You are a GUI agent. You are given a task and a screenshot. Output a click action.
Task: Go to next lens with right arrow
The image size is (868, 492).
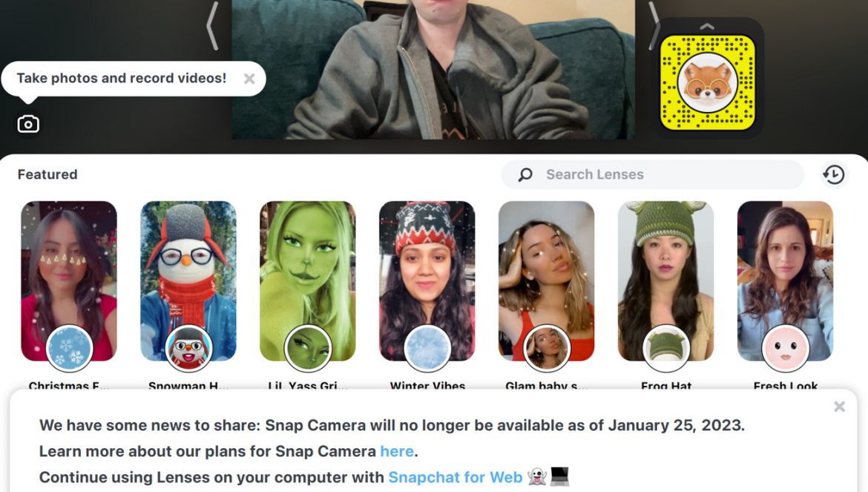[654, 25]
